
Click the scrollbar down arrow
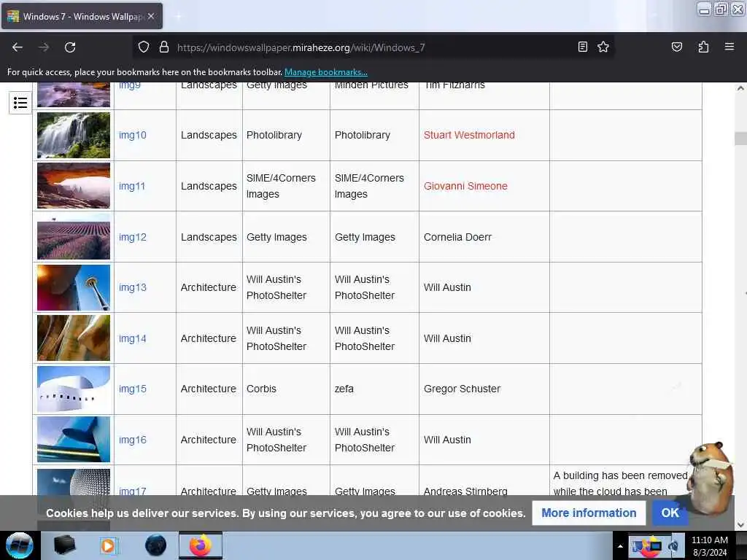(x=740, y=525)
